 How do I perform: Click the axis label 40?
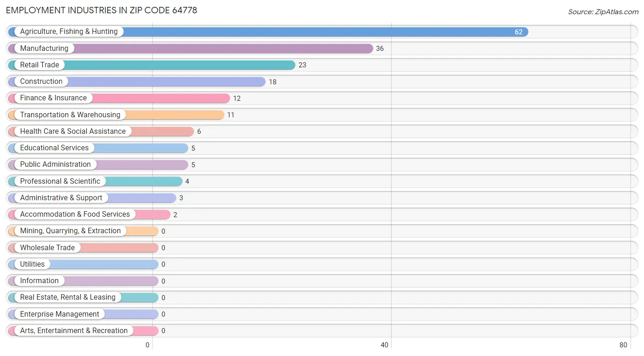point(385,345)
